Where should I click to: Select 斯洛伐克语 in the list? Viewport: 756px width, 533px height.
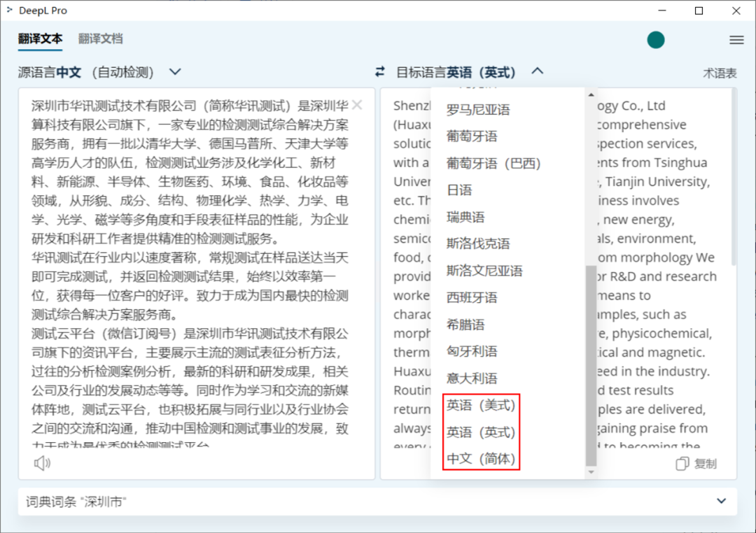(478, 243)
